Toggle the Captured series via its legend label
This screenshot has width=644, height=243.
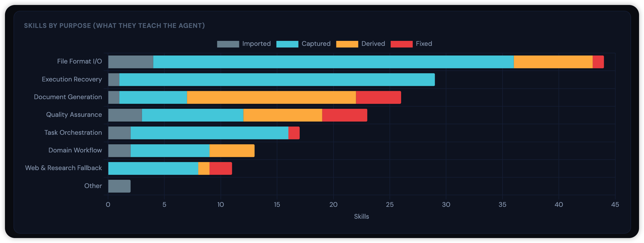pyautogui.click(x=316, y=44)
